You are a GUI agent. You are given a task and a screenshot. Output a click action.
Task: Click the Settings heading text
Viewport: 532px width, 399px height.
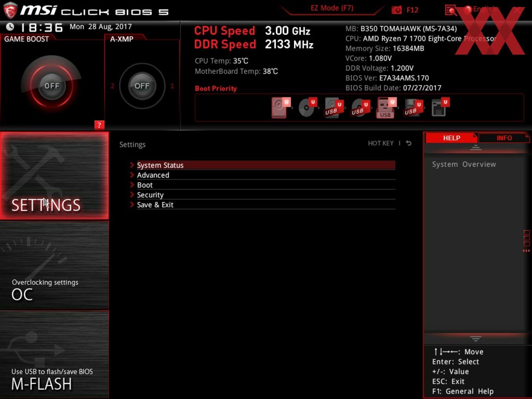[132, 144]
